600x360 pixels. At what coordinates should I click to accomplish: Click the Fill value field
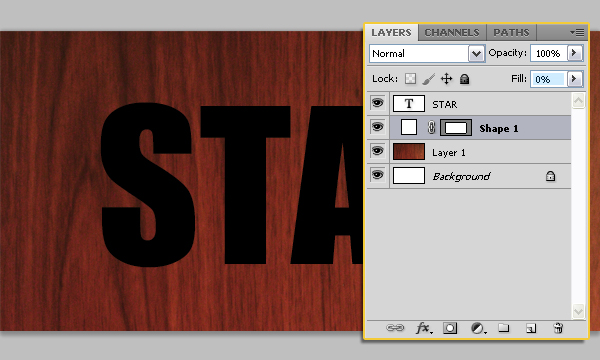(549, 79)
